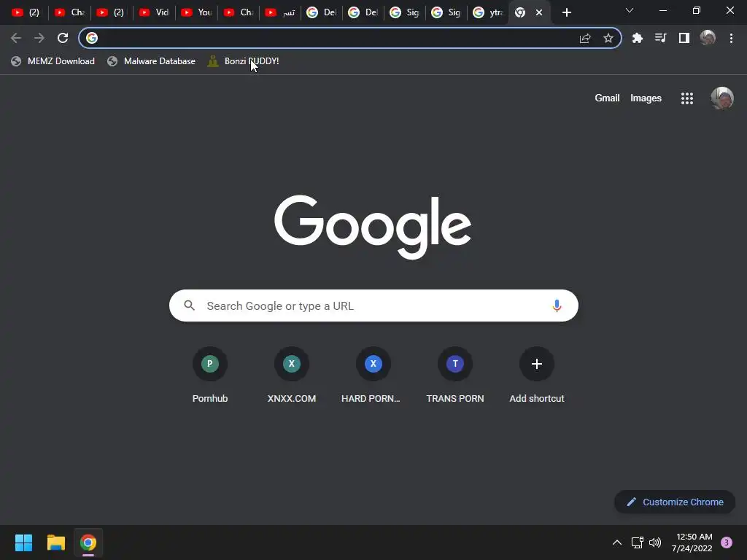Focus the address bar
Screen dimensions: 747x560
tap(350, 38)
